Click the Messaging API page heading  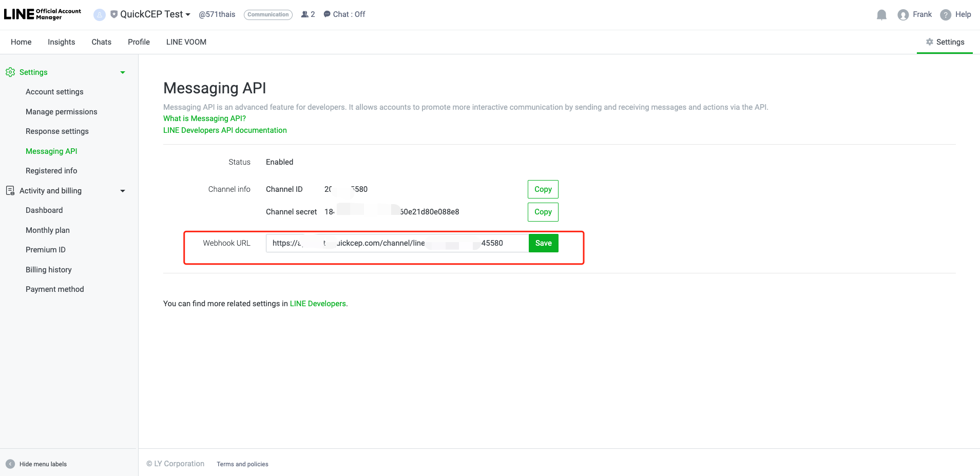click(x=215, y=88)
